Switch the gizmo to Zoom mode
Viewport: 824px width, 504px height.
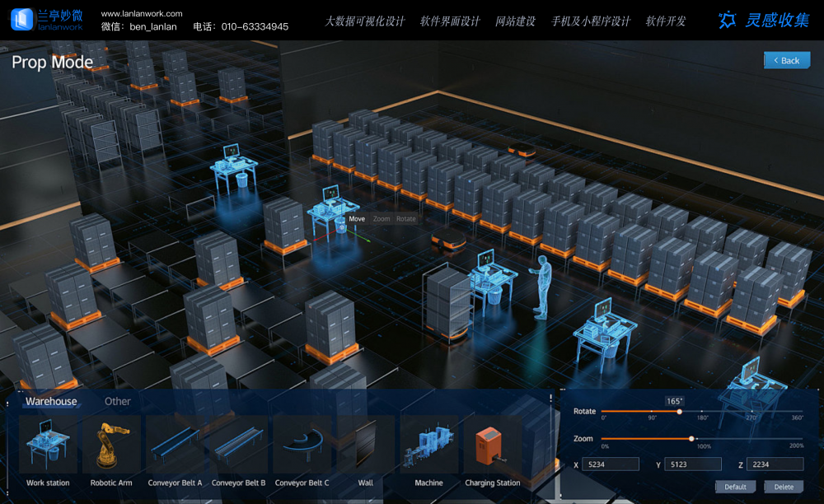(x=382, y=219)
